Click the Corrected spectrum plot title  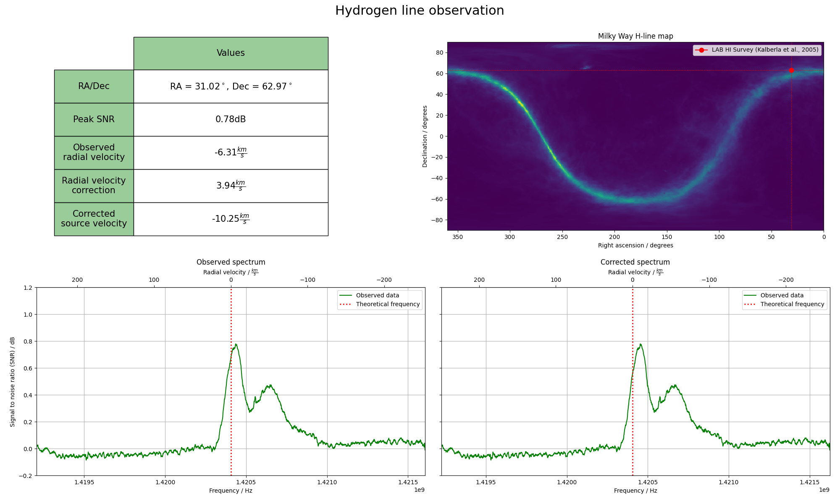635,262
